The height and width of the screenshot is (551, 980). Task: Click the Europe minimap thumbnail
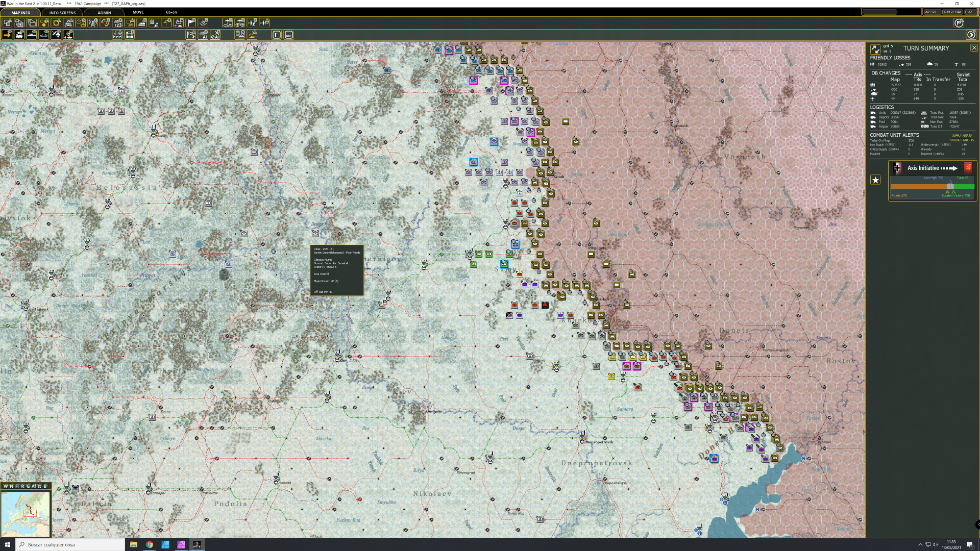click(26, 513)
